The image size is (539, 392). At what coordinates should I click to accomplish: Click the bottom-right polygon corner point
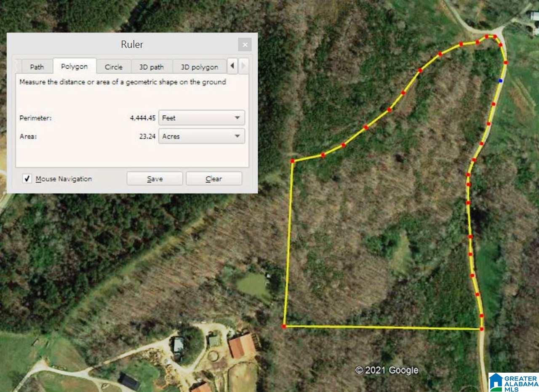click(x=481, y=329)
